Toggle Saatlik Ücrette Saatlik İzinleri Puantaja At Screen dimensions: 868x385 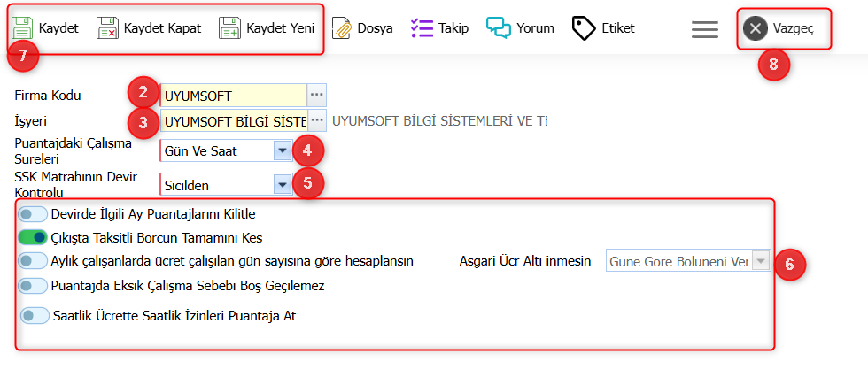pyautogui.click(x=35, y=316)
